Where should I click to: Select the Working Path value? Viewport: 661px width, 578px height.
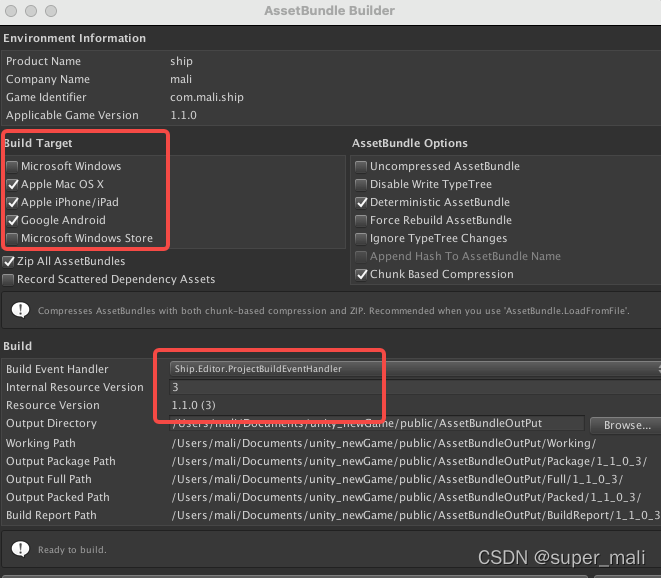(384, 444)
